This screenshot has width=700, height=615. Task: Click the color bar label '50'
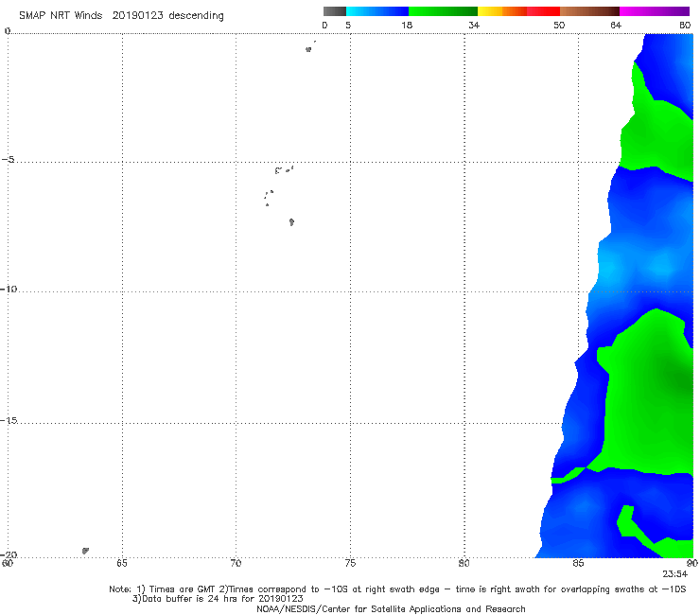coord(559,25)
